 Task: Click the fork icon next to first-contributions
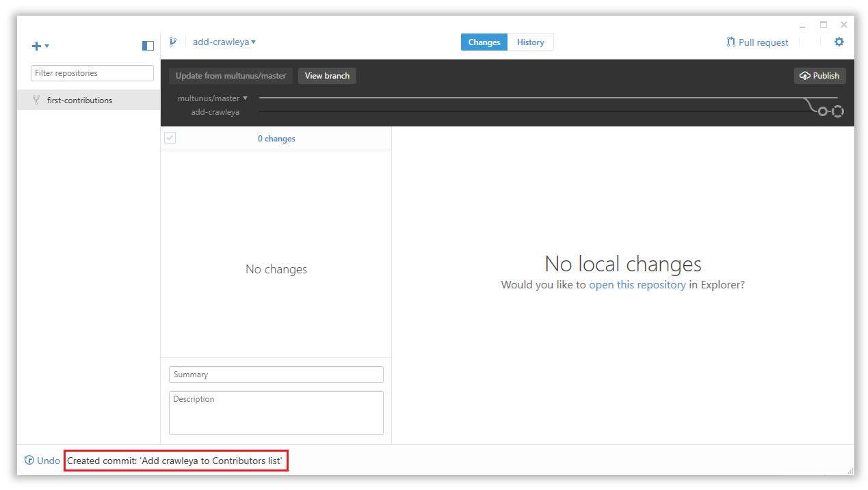tap(36, 100)
